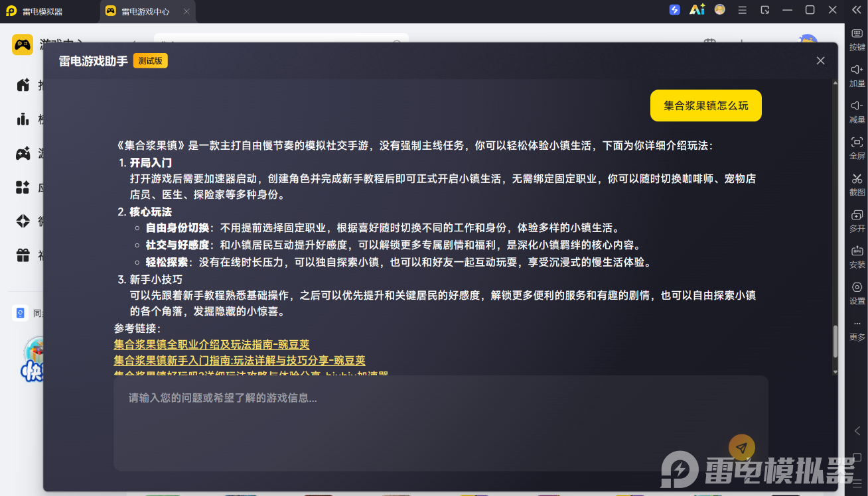Image resolution: width=868 pixels, height=496 pixels.
Task: Open the bar chart ranking icon in left navigation
Action: (23, 119)
